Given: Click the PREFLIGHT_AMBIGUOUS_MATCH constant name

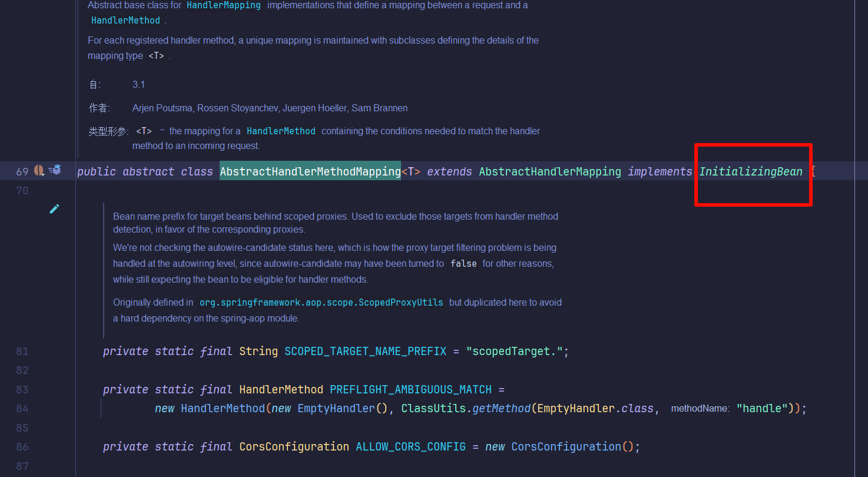Looking at the screenshot, I should pos(410,389).
